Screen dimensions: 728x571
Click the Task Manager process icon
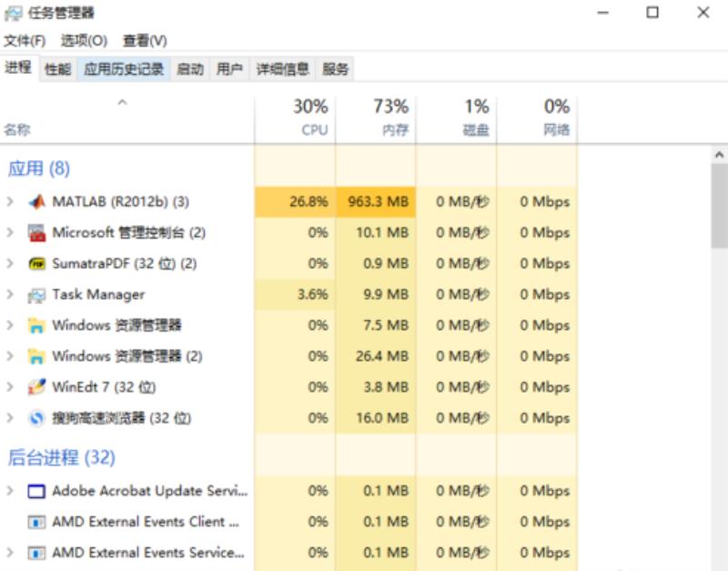click(36, 295)
